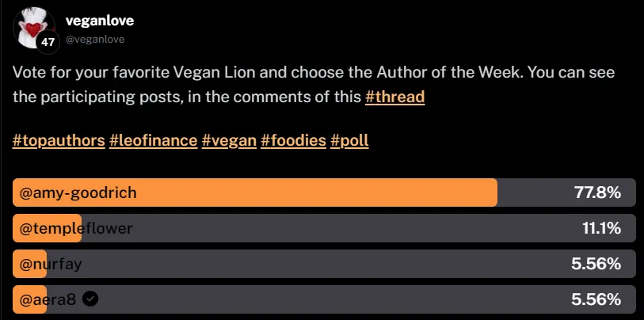Click the 5.56% result for @nurfay
Viewport: 644px width, 320px height.
(596, 265)
